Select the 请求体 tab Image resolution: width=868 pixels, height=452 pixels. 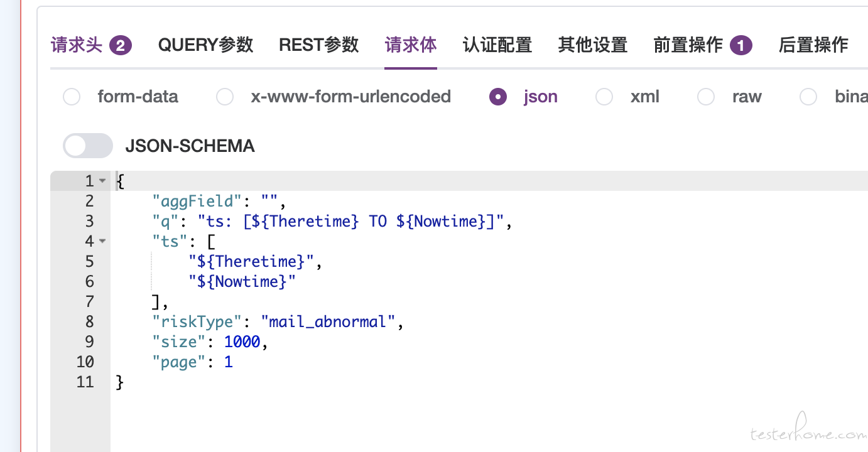(411, 45)
